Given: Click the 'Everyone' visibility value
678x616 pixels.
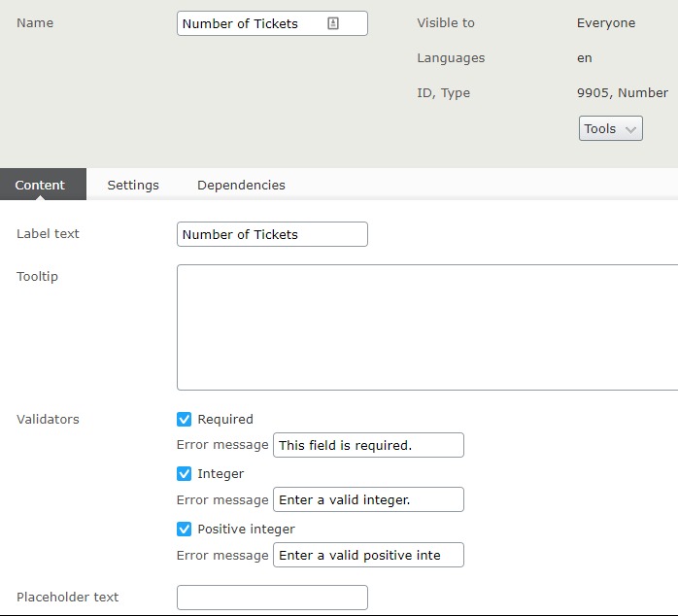Looking at the screenshot, I should 605,22.
